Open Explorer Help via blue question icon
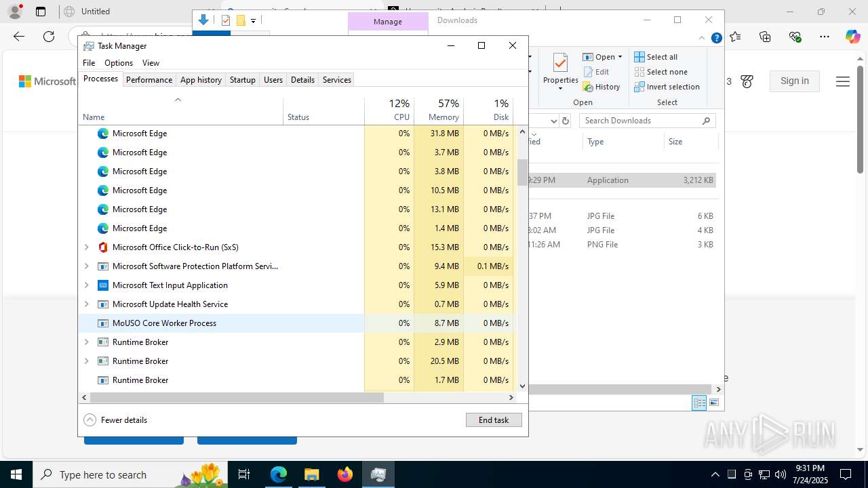Screen dimensions: 868x488 (716, 38)
